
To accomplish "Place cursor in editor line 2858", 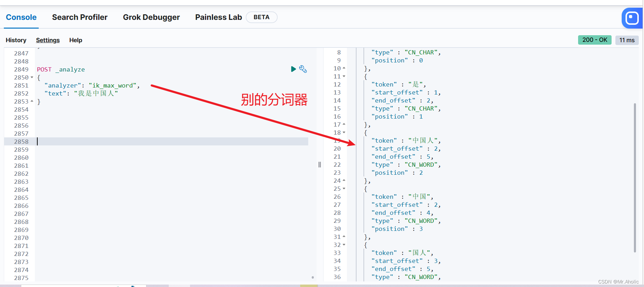I will click(x=173, y=142).
